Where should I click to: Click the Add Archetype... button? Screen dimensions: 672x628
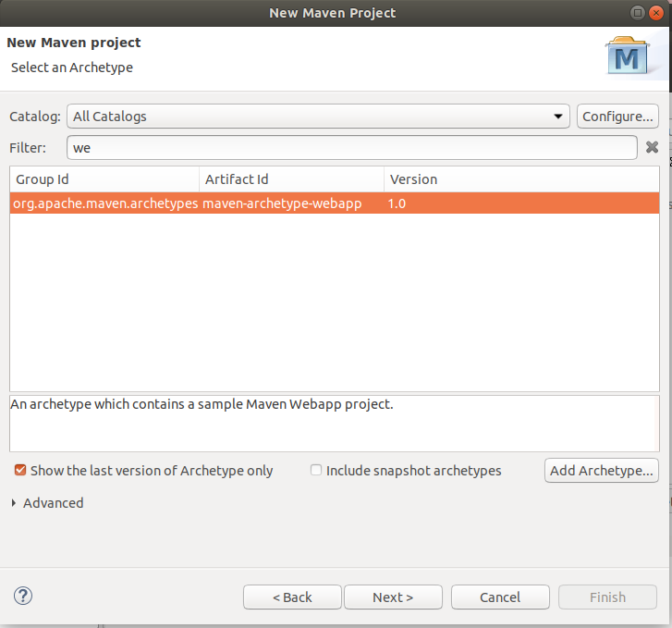[601, 471]
